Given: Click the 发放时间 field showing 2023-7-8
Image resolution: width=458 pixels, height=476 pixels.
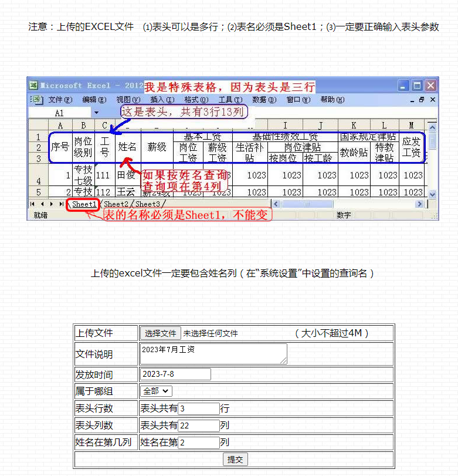Looking at the screenshot, I should [175, 374].
